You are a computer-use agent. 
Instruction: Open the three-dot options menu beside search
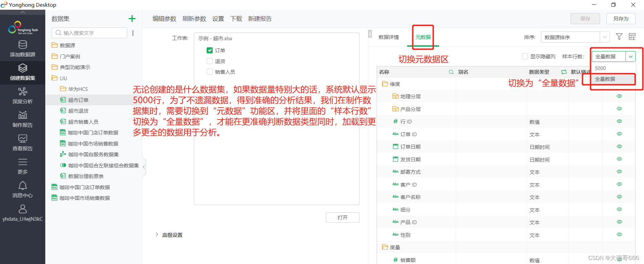(133, 33)
